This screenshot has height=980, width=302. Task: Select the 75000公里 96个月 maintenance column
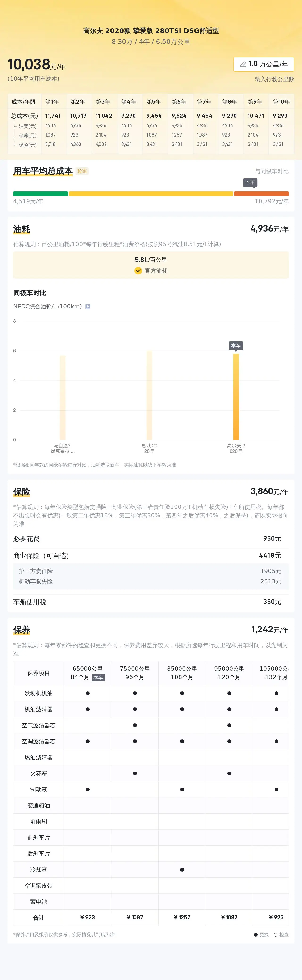[x=135, y=673]
